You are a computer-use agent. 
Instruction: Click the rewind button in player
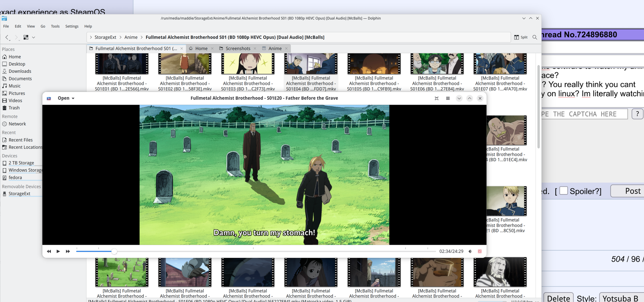[x=49, y=251]
